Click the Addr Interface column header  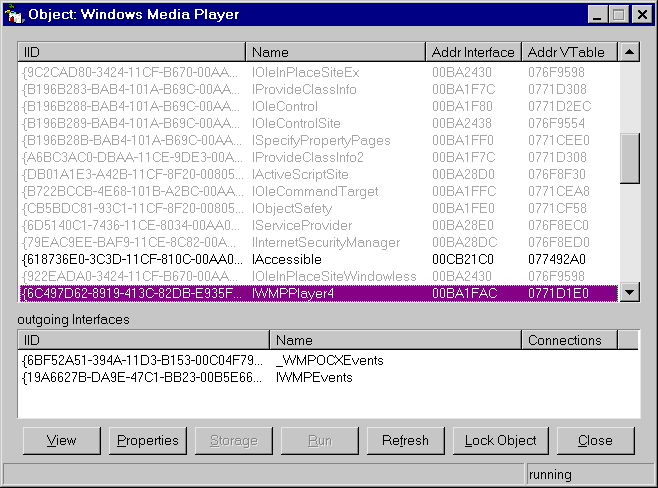(x=473, y=52)
